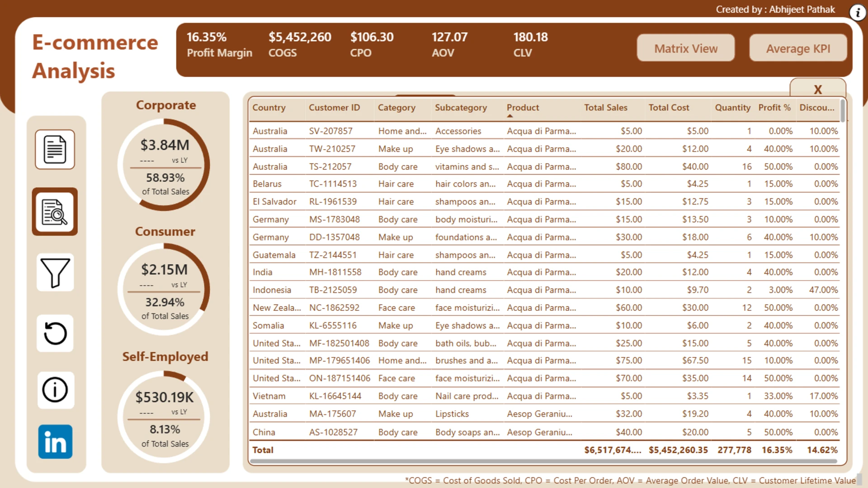868x488 pixels.
Task: Sort by Quantity column header
Action: point(732,108)
